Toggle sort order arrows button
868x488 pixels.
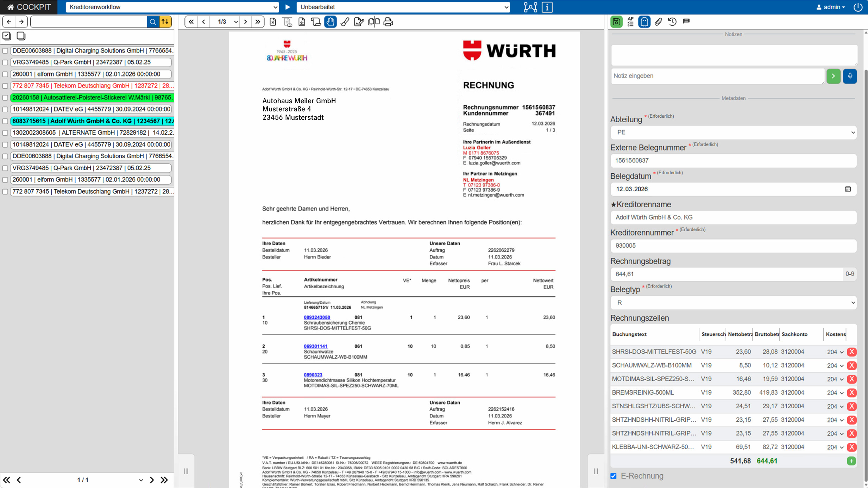click(165, 22)
